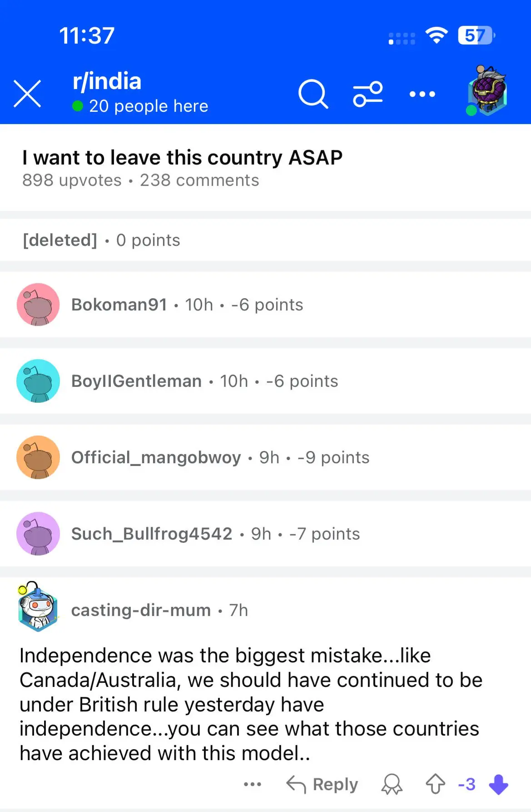Expand Bokoman91's collapsed comment
Image resolution: width=531 pixels, height=812 pixels.
[x=267, y=305]
